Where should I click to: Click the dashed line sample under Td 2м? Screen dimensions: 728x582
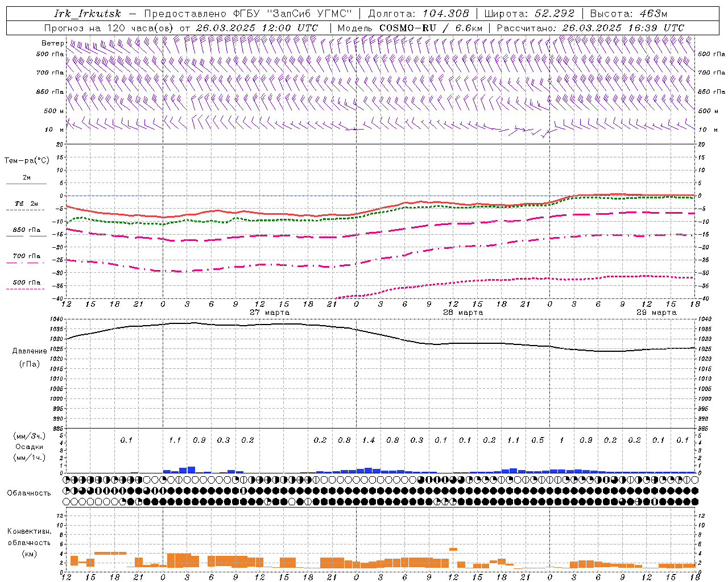tap(26, 210)
